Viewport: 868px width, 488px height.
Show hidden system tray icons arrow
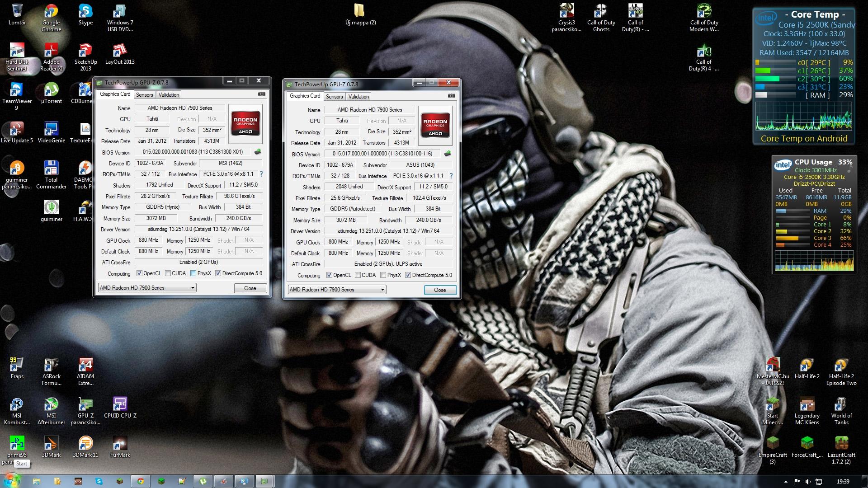(x=786, y=482)
